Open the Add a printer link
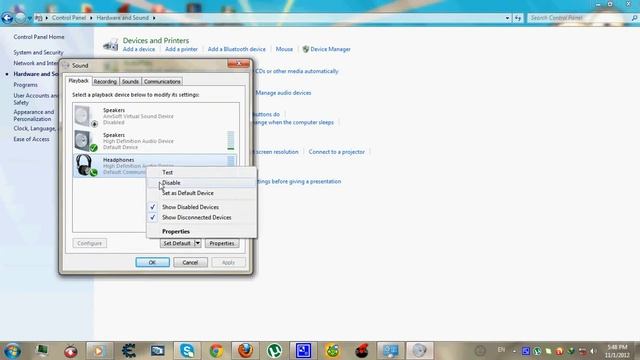 click(x=181, y=49)
